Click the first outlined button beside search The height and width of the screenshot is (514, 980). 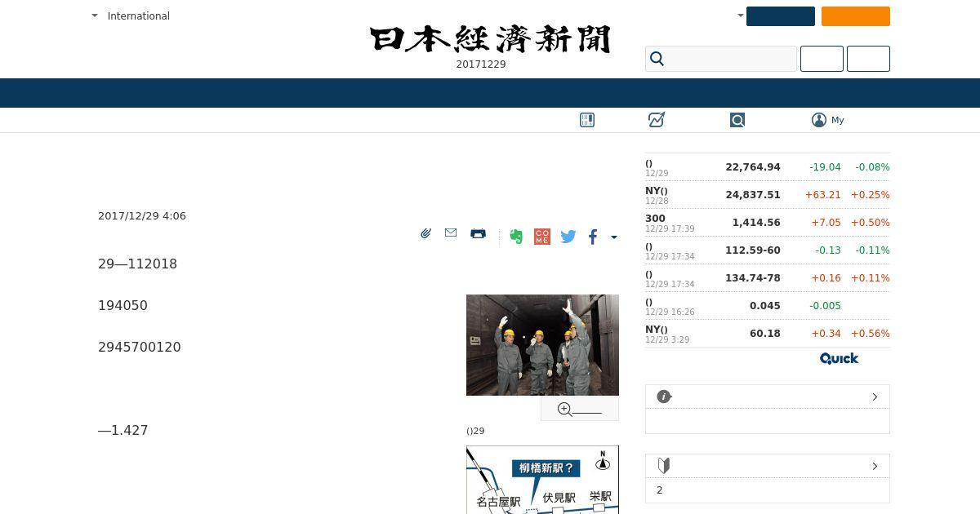point(822,59)
